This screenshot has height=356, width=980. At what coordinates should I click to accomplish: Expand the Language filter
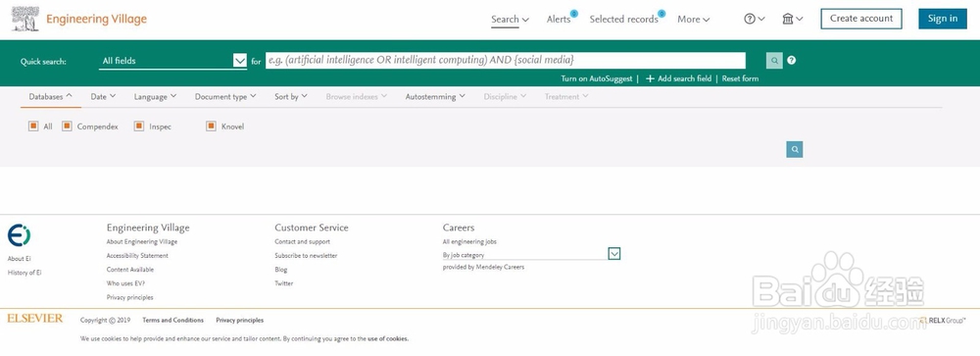pos(155,96)
